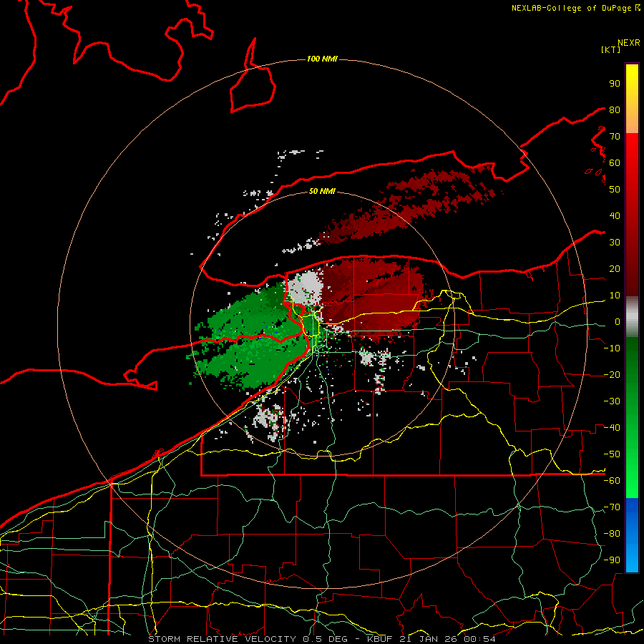644x644 pixels.
Task: Click the 50 NMI range ring label
Action: (x=322, y=191)
